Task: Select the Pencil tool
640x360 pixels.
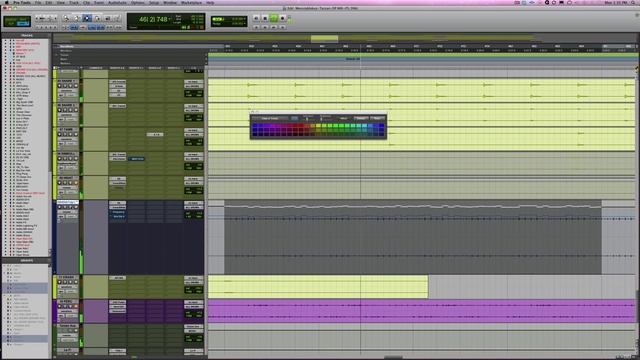Action: [x=118, y=18]
